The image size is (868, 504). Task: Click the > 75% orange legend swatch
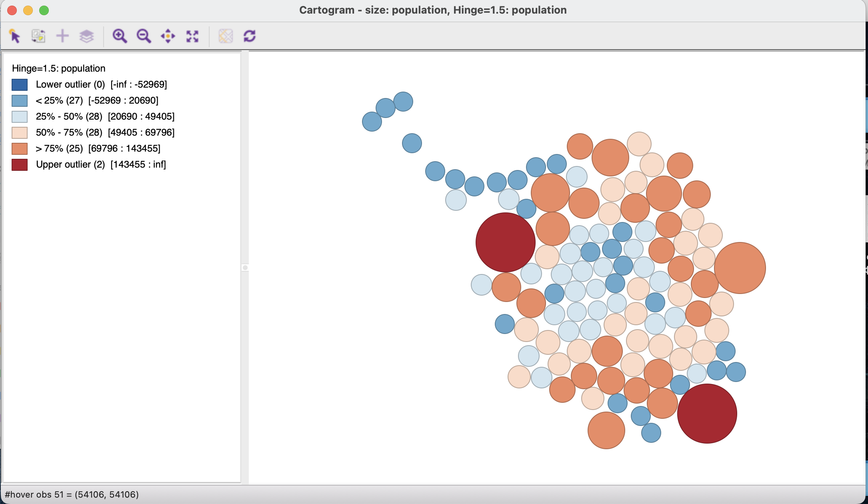(20, 148)
